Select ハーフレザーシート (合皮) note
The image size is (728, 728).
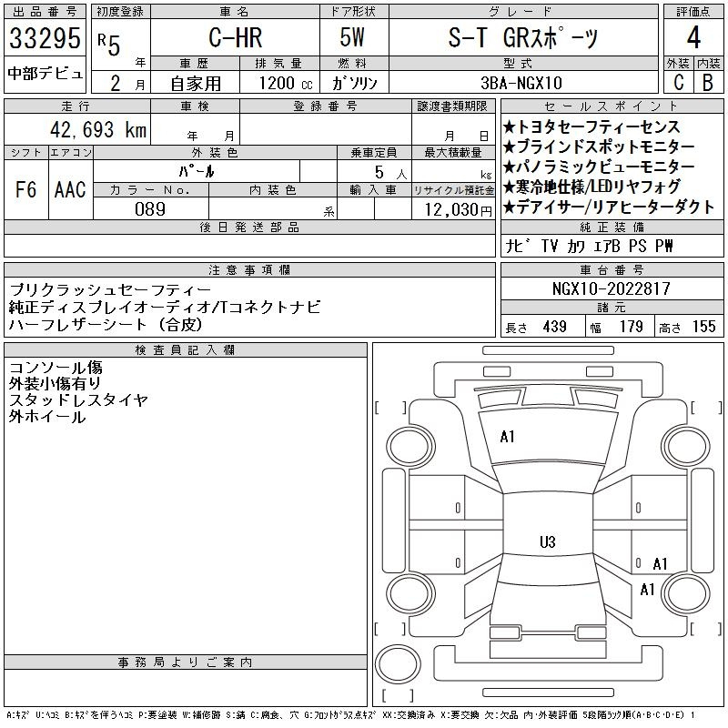tap(106, 324)
